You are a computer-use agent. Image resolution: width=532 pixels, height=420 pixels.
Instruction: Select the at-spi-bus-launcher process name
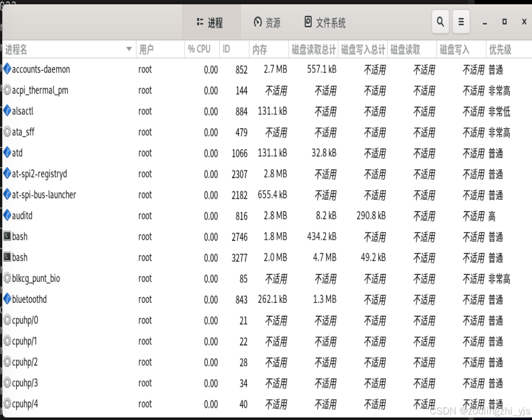44,194
